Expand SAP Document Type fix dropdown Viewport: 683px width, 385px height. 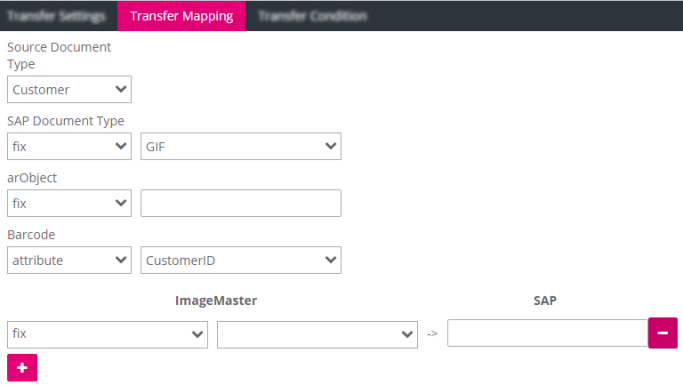click(69, 146)
